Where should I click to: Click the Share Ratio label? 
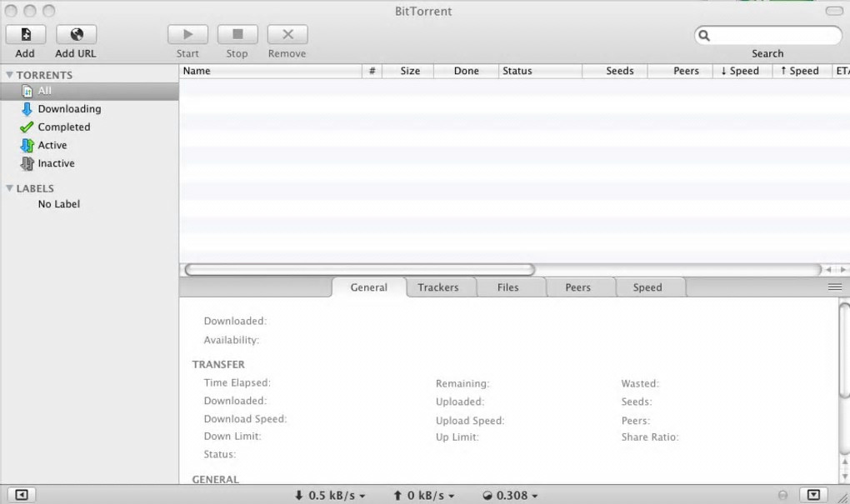pyautogui.click(x=649, y=437)
